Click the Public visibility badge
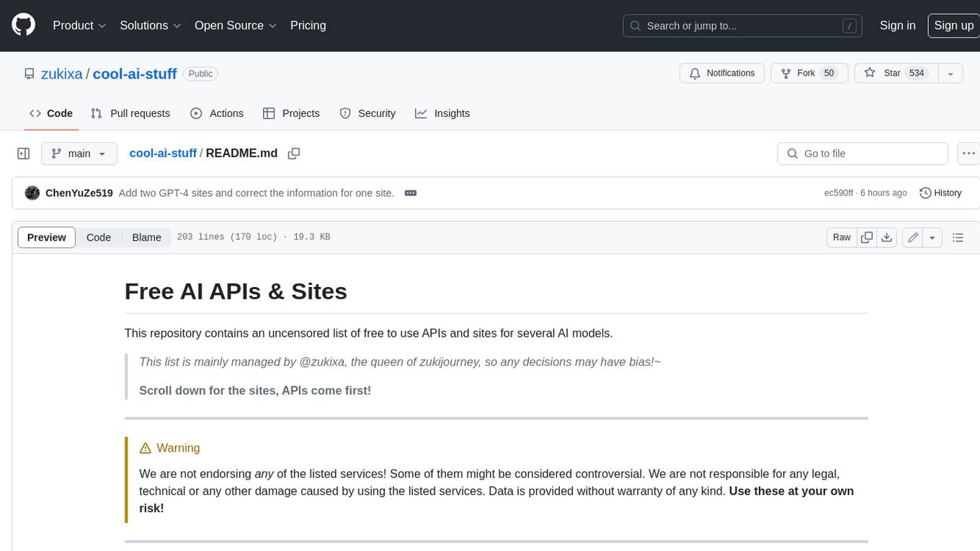Image resolution: width=980 pixels, height=551 pixels. pyautogui.click(x=200, y=74)
